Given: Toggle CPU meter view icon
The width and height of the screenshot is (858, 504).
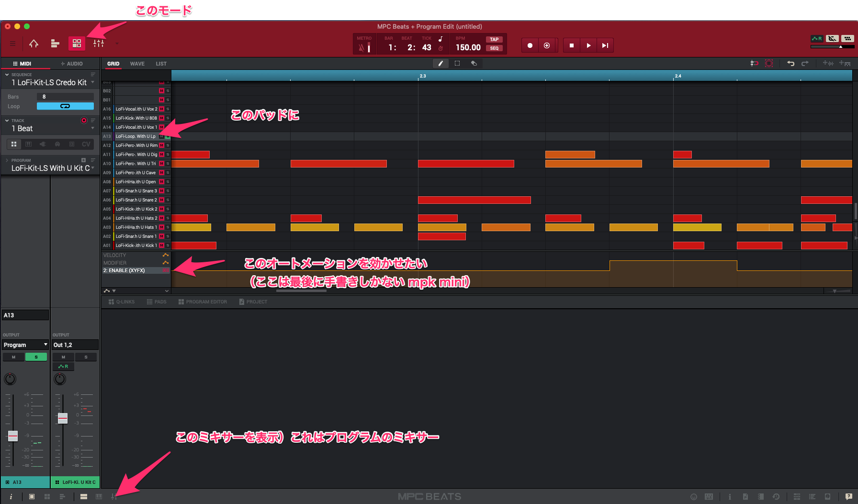Looking at the screenshot, I should coord(832,39).
